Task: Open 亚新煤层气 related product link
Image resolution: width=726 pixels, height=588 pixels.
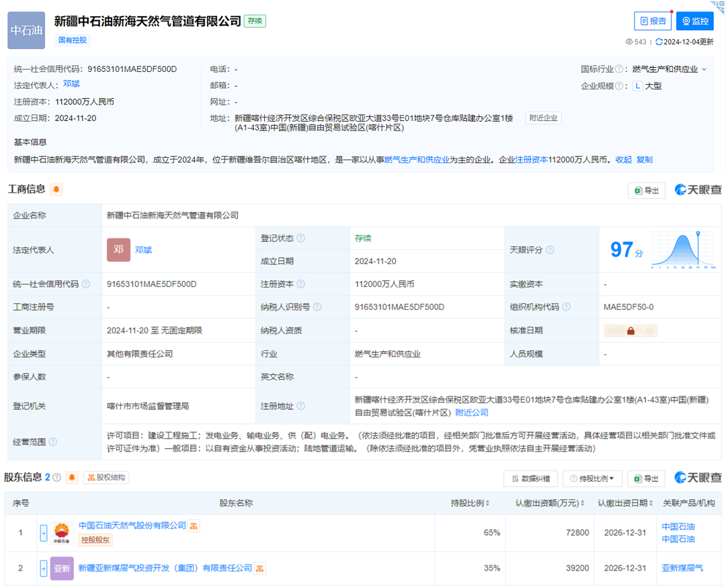Action: point(682,568)
